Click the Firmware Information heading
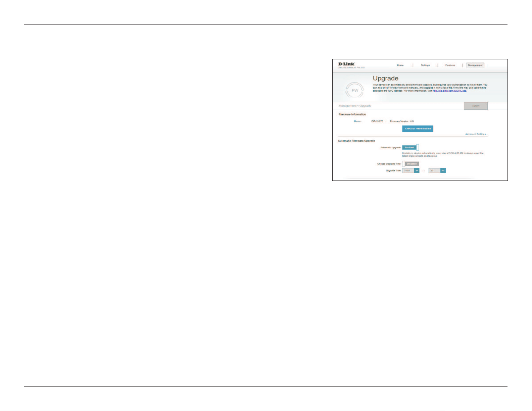 pos(352,114)
